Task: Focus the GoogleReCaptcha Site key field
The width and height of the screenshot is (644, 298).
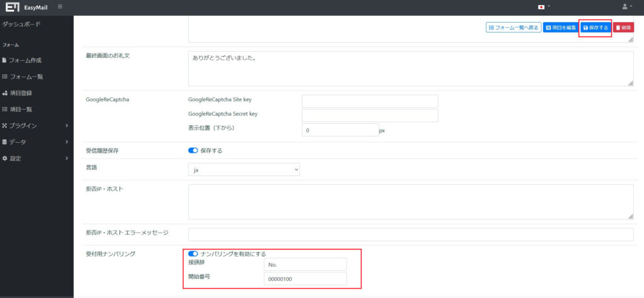Action: (370, 101)
